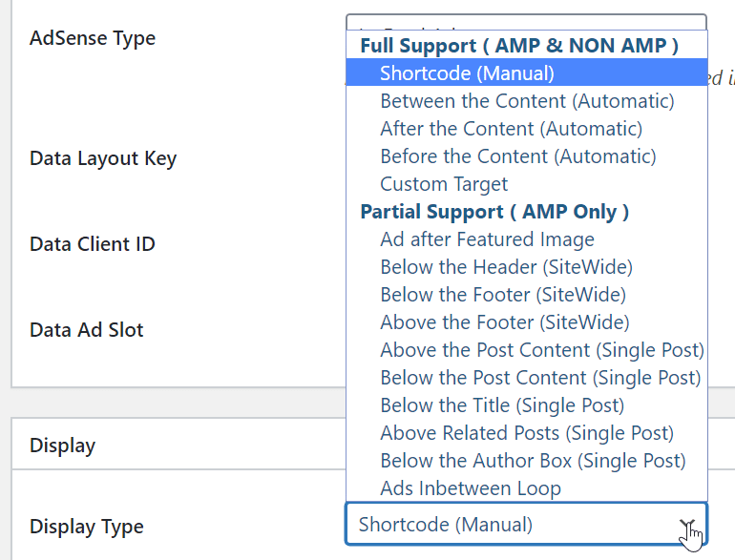Collapse the Display Type dropdown arrow
This screenshot has height=560, width=735.
tap(687, 525)
